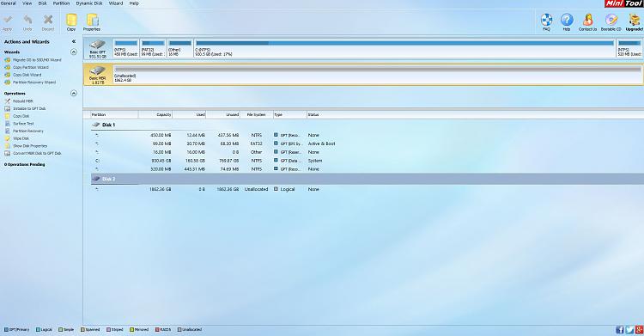Select the Basic MBR 1.82 TB disk icon
This screenshot has height=336, width=644.
tap(97, 75)
